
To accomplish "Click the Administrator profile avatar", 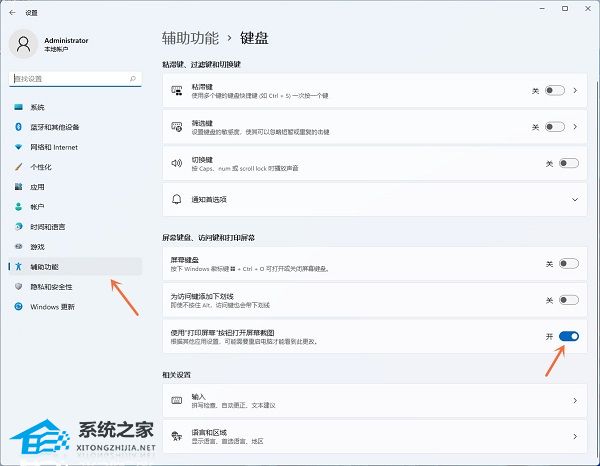I will pos(23,44).
